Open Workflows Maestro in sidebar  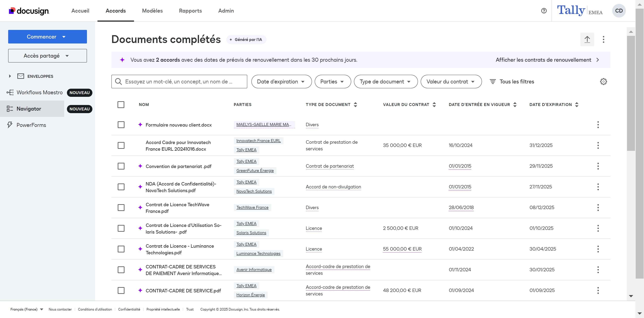coord(40,93)
